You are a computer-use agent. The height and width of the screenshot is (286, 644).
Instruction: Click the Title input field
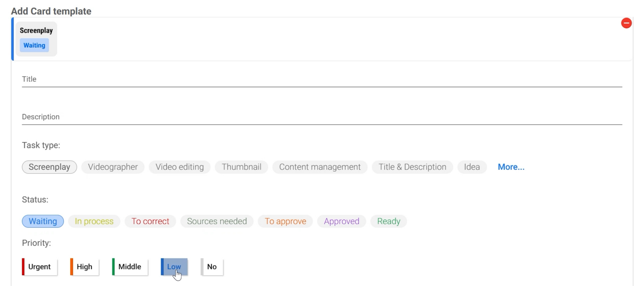click(x=321, y=80)
